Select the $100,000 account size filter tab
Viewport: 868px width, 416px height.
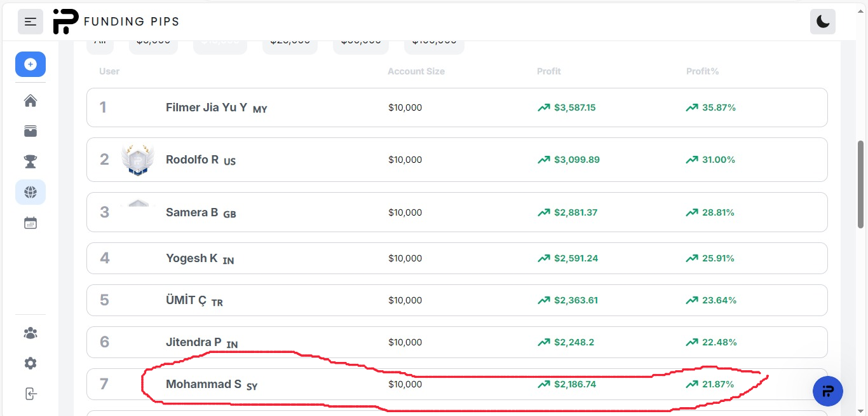click(x=434, y=45)
